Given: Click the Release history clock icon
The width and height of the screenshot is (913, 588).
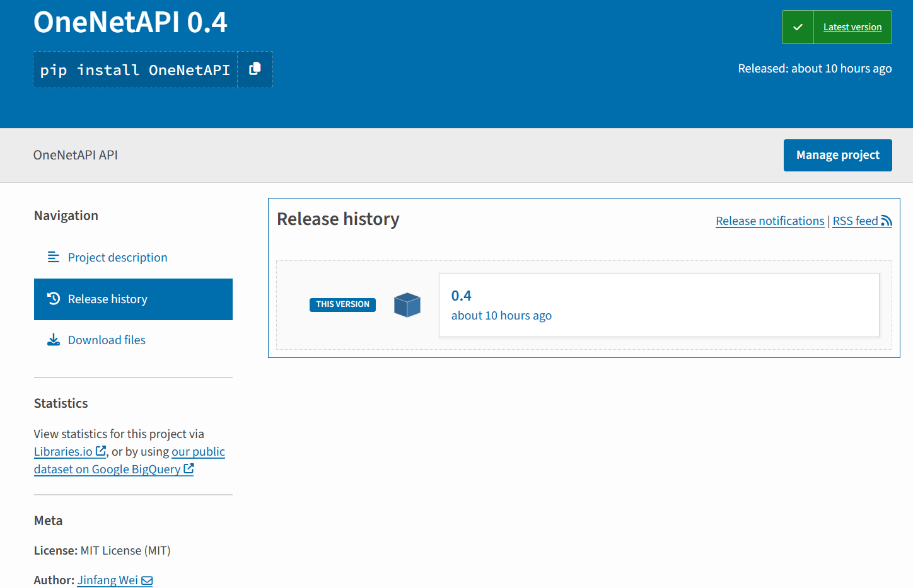Looking at the screenshot, I should (x=54, y=299).
